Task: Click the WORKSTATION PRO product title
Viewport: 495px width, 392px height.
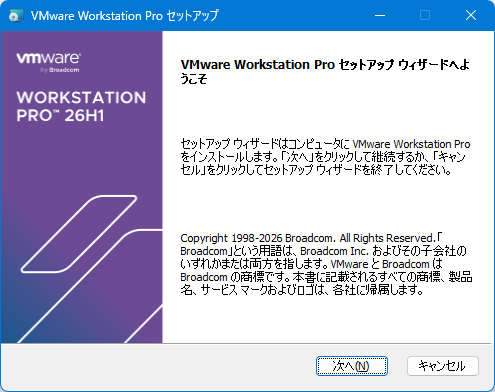Action: 81,107
